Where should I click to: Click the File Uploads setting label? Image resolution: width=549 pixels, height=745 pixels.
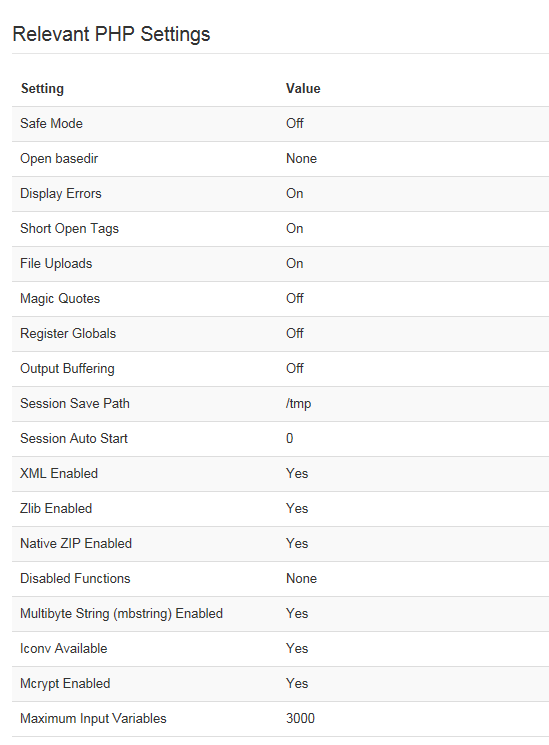(x=56, y=264)
